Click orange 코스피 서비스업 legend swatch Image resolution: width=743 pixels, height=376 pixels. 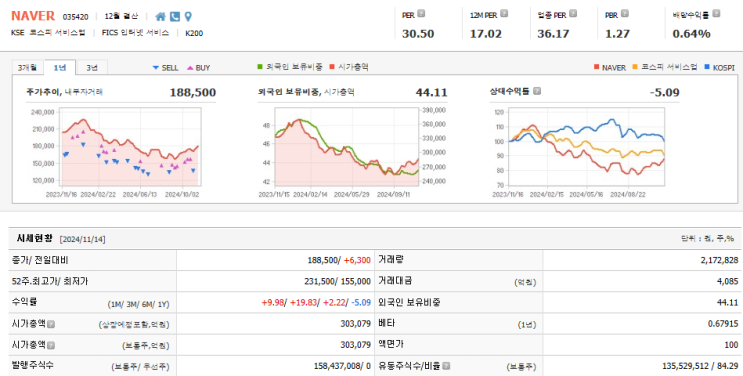pyautogui.click(x=635, y=67)
